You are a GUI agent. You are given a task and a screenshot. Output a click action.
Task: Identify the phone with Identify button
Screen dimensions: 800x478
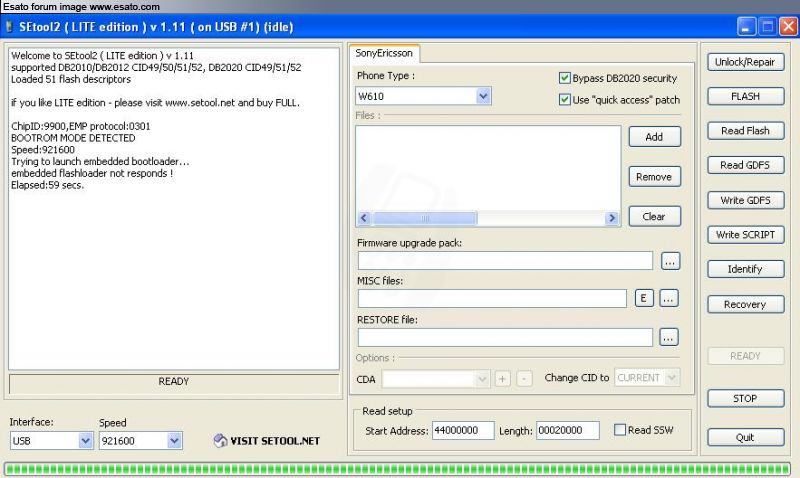(x=745, y=269)
